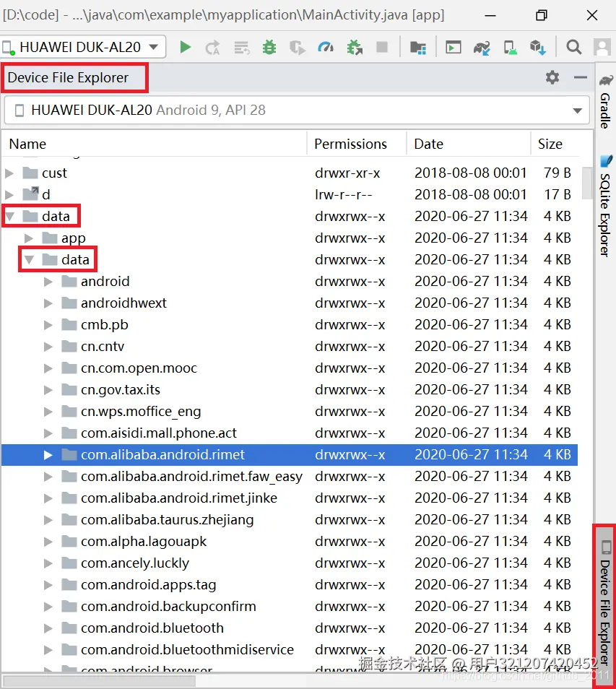This screenshot has width=616, height=689.
Task: Open the Profile app gauge icon
Action: (x=326, y=47)
